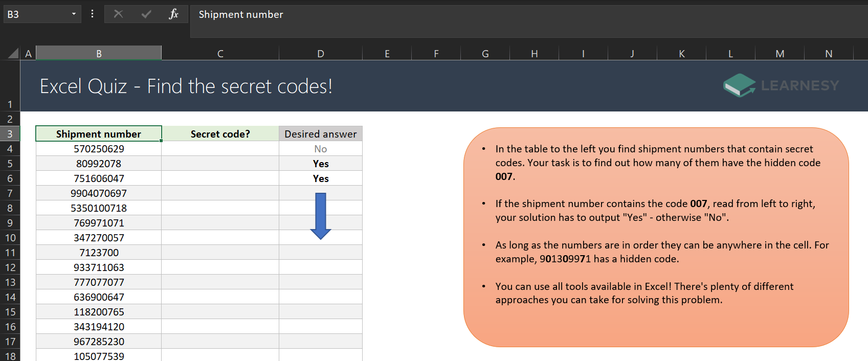Click the orange instructions text box
The image size is (868, 361).
point(656,327)
